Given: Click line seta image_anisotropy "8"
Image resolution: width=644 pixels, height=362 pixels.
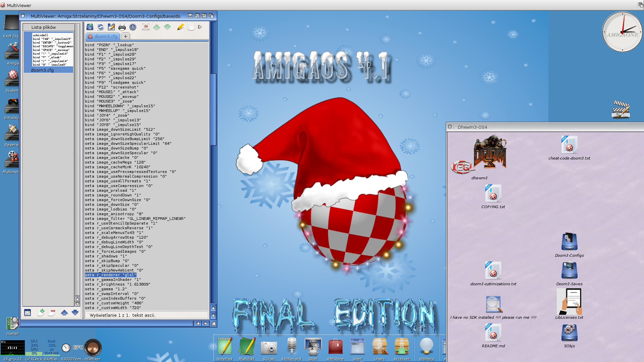Looking at the screenshot, I should (114, 214).
